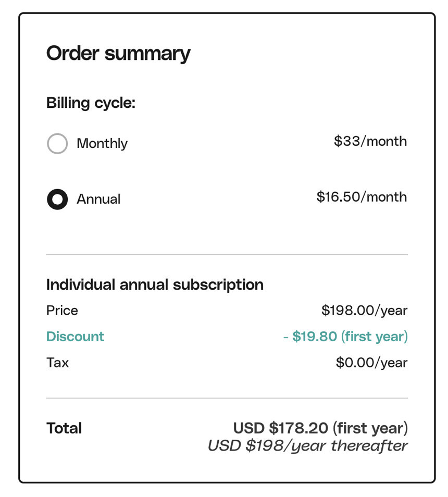Click the Tax row label
The image size is (448, 497).
point(57,363)
